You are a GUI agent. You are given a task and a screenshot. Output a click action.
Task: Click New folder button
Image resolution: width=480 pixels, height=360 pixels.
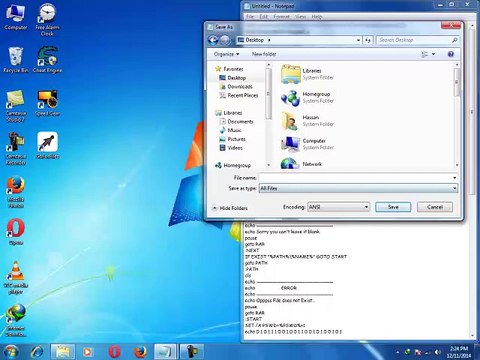264,54
